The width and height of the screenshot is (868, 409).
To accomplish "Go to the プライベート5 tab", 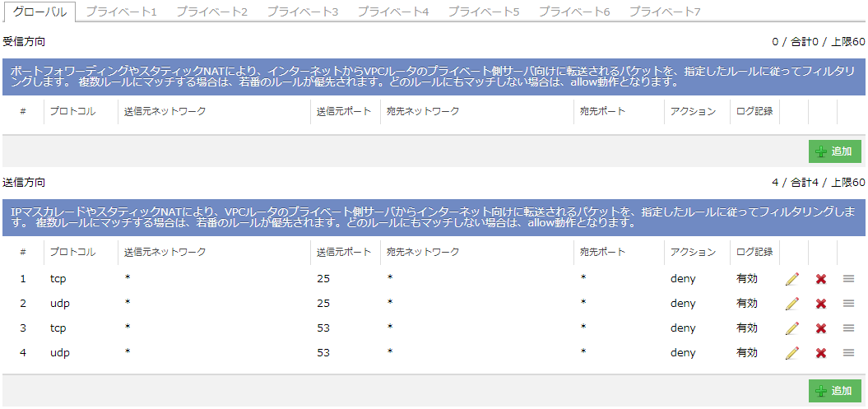I will [483, 12].
